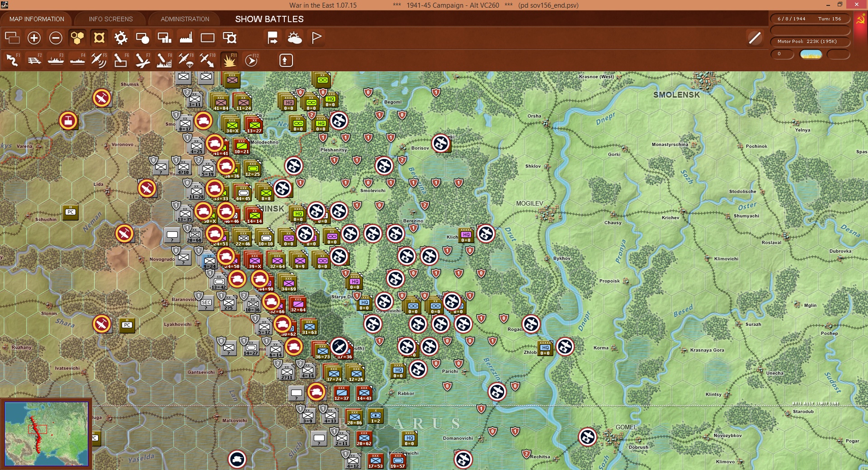
Task: Click the clear weather sky swatch
Action: point(811,55)
